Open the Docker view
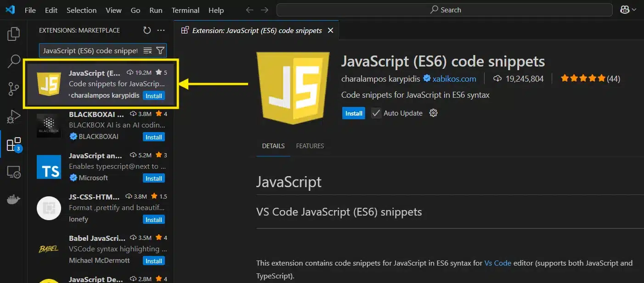This screenshot has width=644, height=283. (14, 200)
